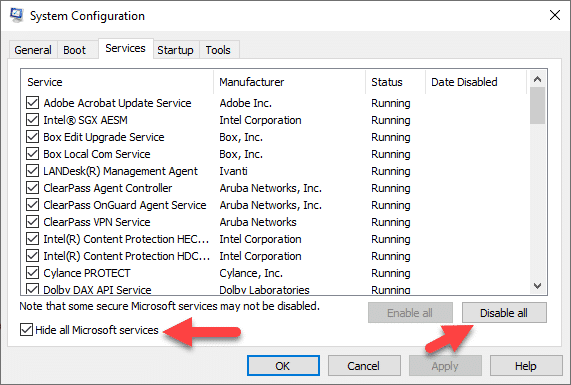Viewport: 571px width, 385px height.
Task: Click Running status of Cylance PROTECT row
Action: (391, 273)
